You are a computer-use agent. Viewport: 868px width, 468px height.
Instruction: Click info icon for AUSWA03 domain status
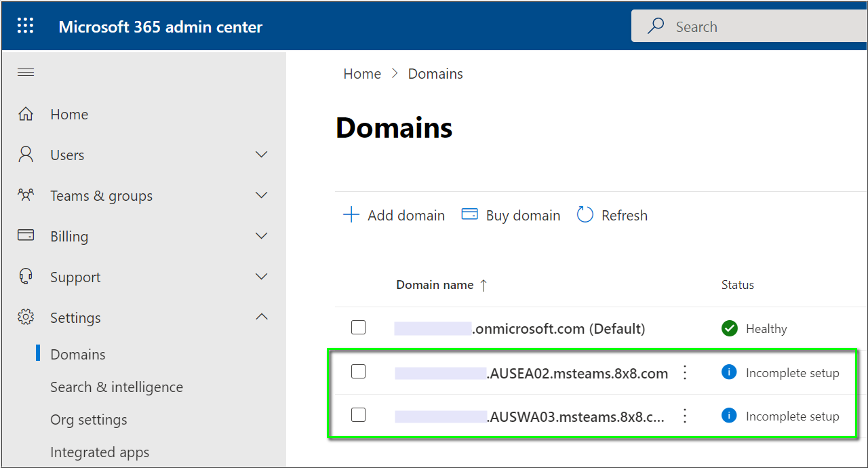[729, 416]
